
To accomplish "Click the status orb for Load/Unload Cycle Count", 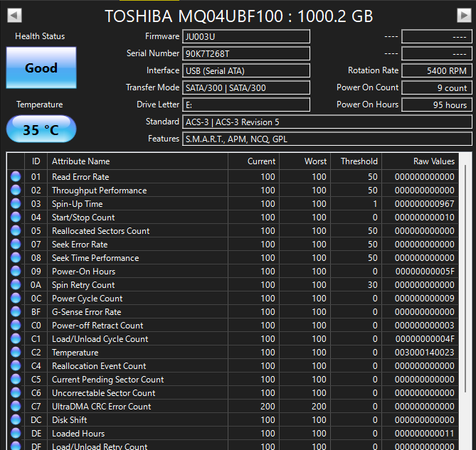I will 16,338.
